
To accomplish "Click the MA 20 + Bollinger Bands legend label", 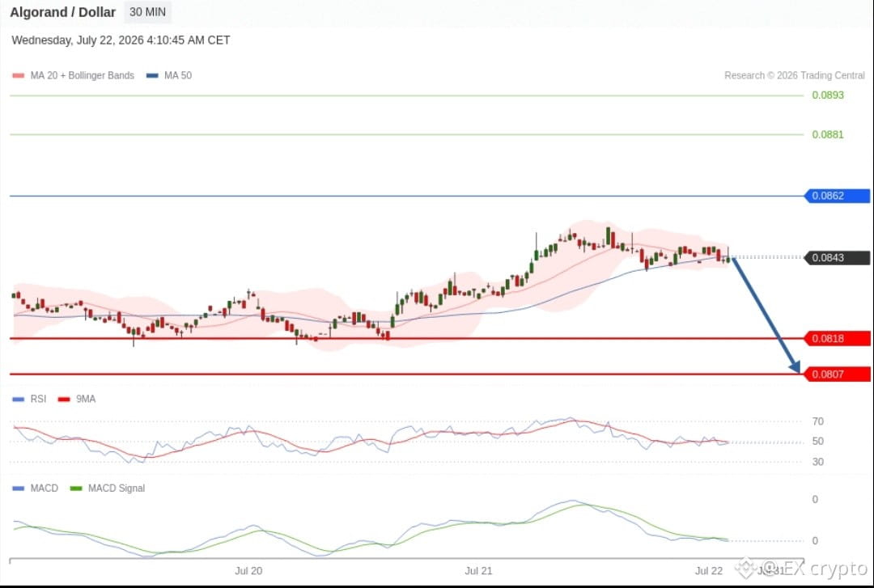I will [x=82, y=75].
